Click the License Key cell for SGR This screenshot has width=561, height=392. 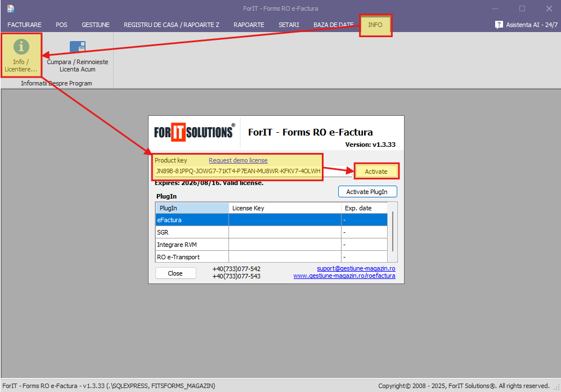(x=285, y=232)
